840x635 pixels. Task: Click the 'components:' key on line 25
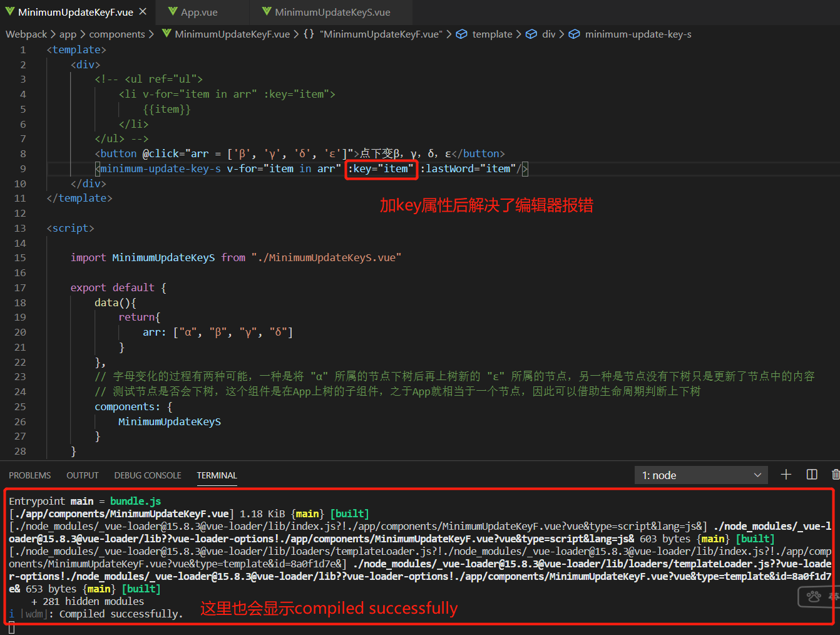click(x=127, y=406)
